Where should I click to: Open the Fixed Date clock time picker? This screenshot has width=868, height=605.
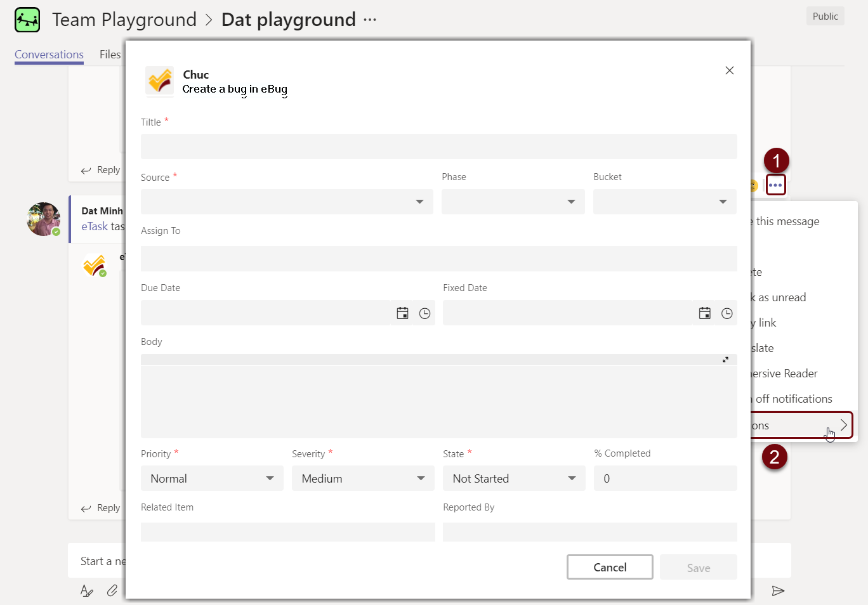click(727, 313)
